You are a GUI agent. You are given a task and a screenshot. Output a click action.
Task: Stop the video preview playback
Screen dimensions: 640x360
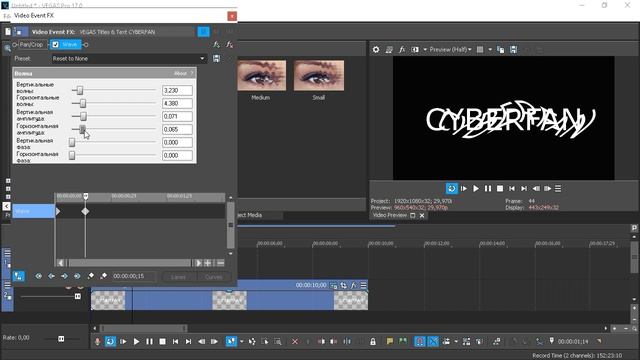pos(500,189)
